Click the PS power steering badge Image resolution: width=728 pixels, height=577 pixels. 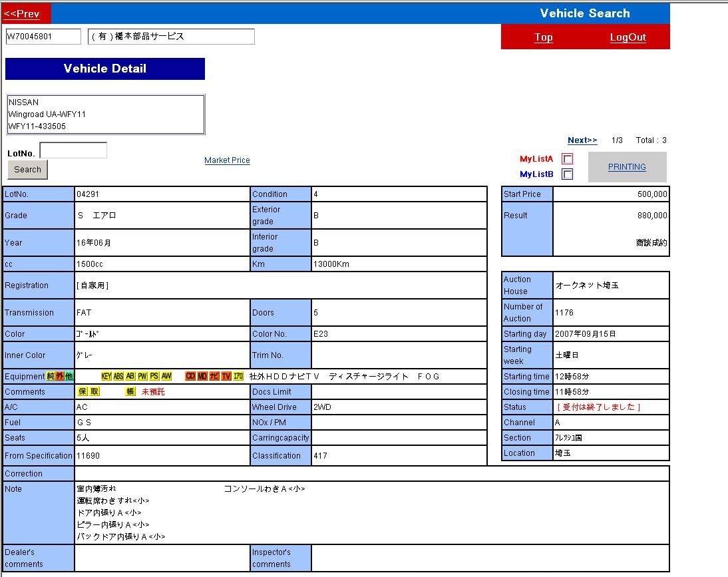[x=154, y=376]
